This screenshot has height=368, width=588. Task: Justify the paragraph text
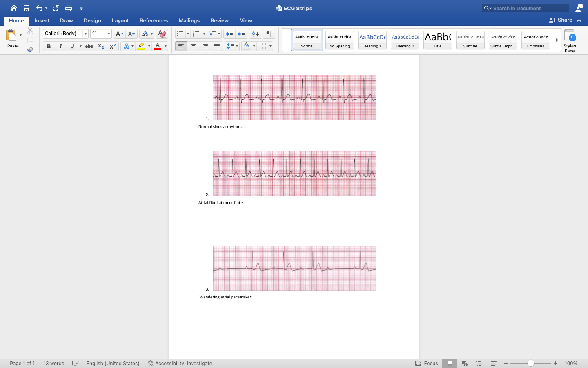coord(217,46)
